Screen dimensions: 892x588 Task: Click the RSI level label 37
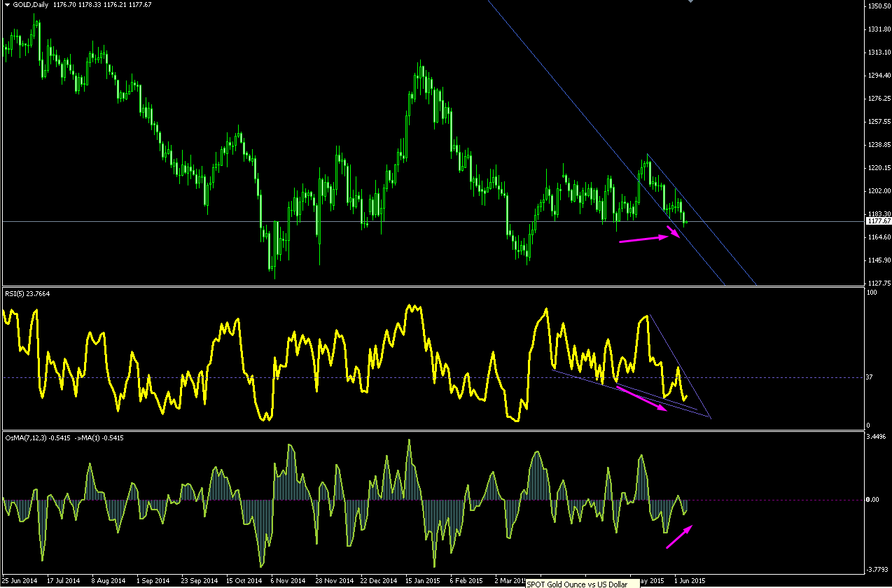pyautogui.click(x=870, y=377)
